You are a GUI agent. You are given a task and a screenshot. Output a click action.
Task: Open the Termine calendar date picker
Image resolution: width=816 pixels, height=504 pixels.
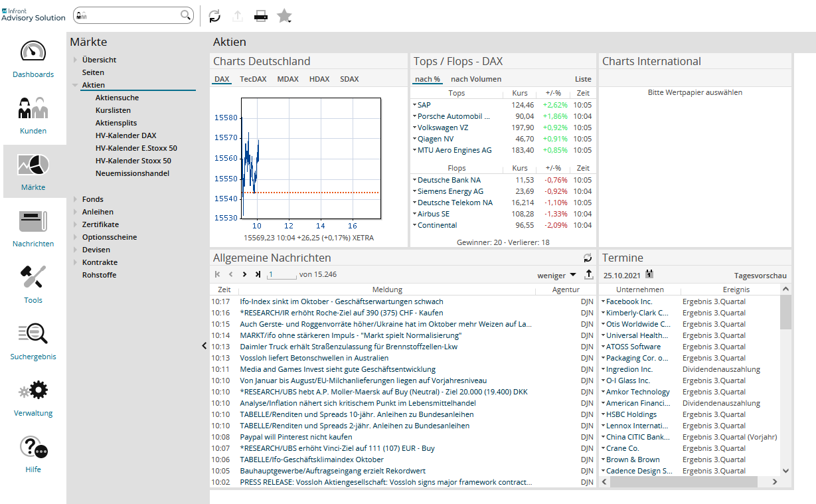650,274
